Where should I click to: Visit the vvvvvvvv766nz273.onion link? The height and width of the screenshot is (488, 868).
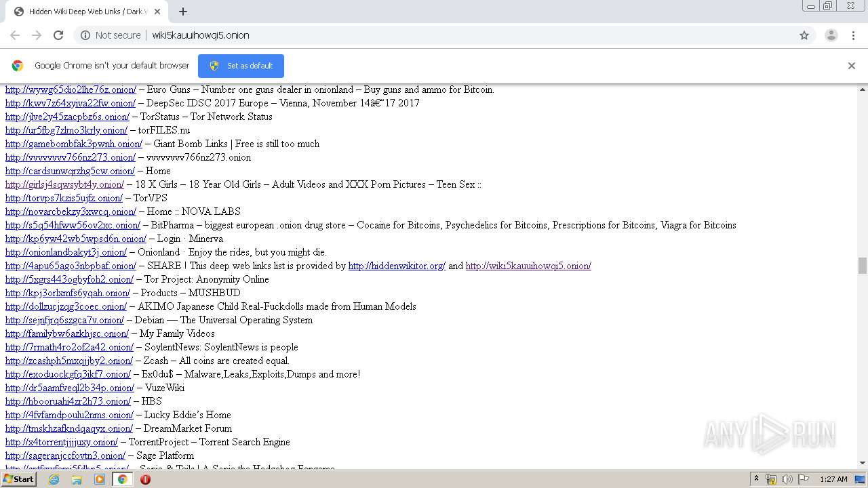pyautogui.click(x=71, y=157)
